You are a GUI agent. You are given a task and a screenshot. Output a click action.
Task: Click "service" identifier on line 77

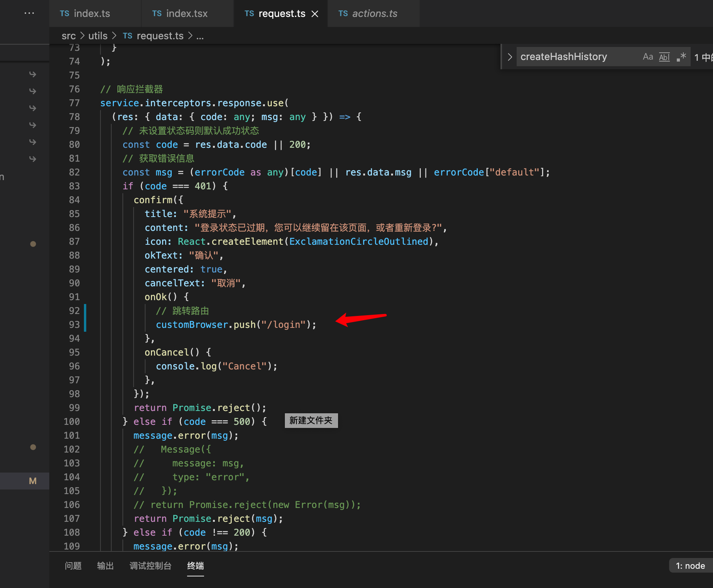pos(119,103)
